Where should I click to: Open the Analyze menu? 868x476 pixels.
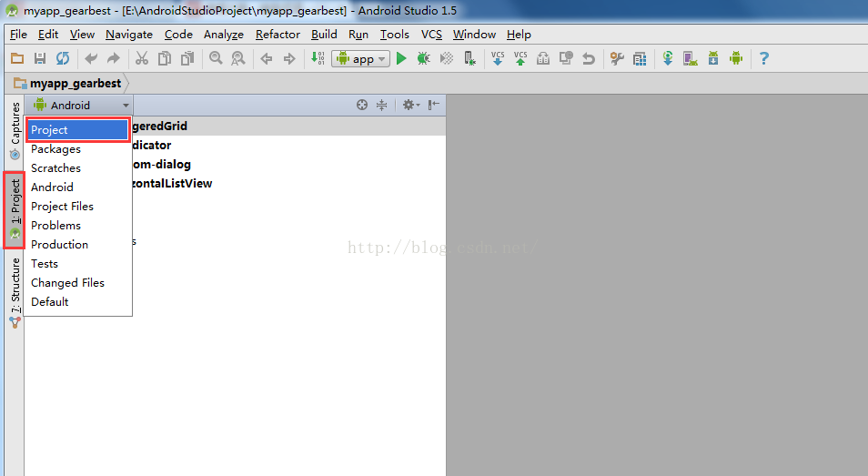pyautogui.click(x=224, y=35)
